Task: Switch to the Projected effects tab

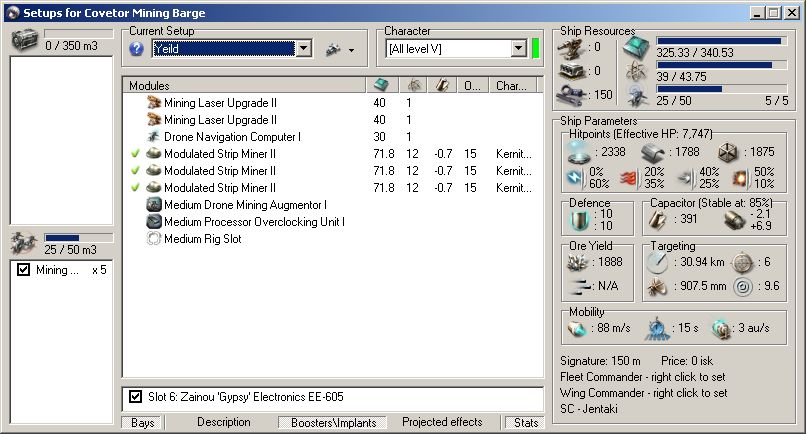Action: point(442,422)
